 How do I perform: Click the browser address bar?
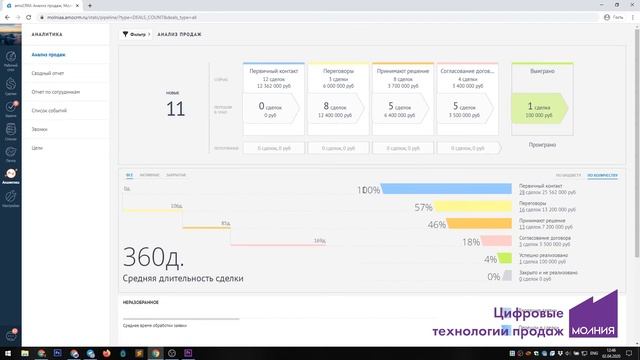[318, 18]
